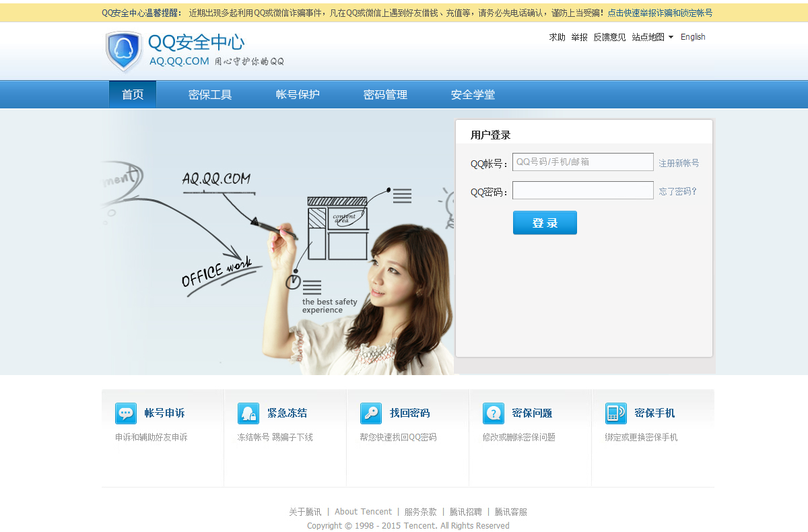This screenshot has height=532, width=808.
Task: Open the 紧急冻结 heading link
Action: click(x=287, y=413)
